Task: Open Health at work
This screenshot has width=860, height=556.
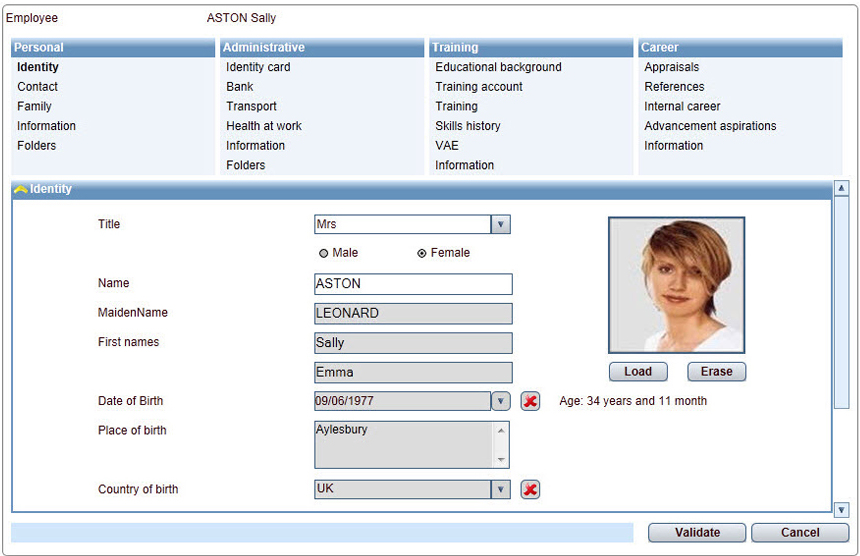Action: (264, 126)
